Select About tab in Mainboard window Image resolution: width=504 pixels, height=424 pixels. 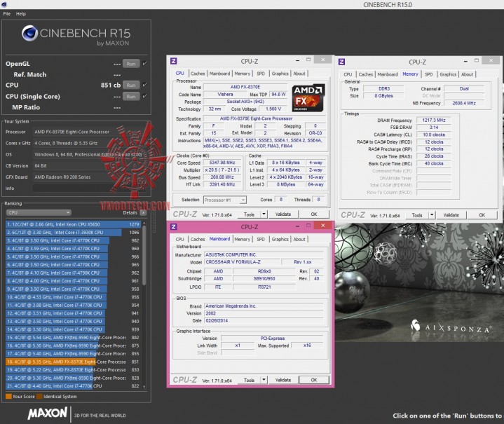click(x=299, y=239)
